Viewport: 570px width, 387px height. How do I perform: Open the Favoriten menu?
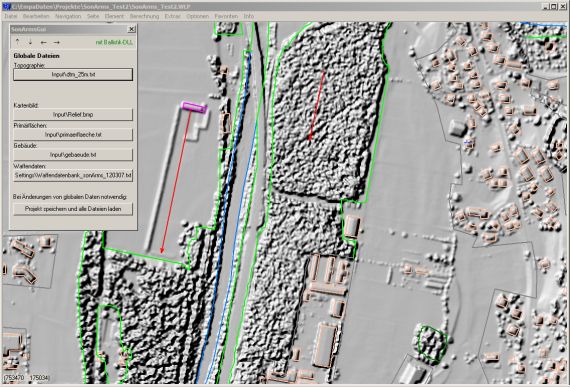point(226,16)
